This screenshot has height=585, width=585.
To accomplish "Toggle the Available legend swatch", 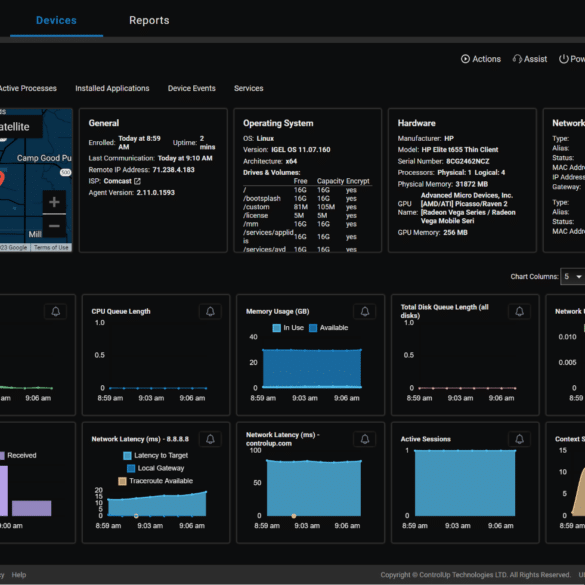I will tap(313, 328).
